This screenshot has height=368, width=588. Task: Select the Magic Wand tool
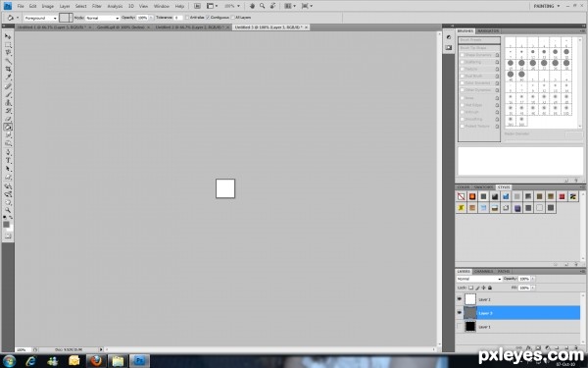tap(8, 61)
